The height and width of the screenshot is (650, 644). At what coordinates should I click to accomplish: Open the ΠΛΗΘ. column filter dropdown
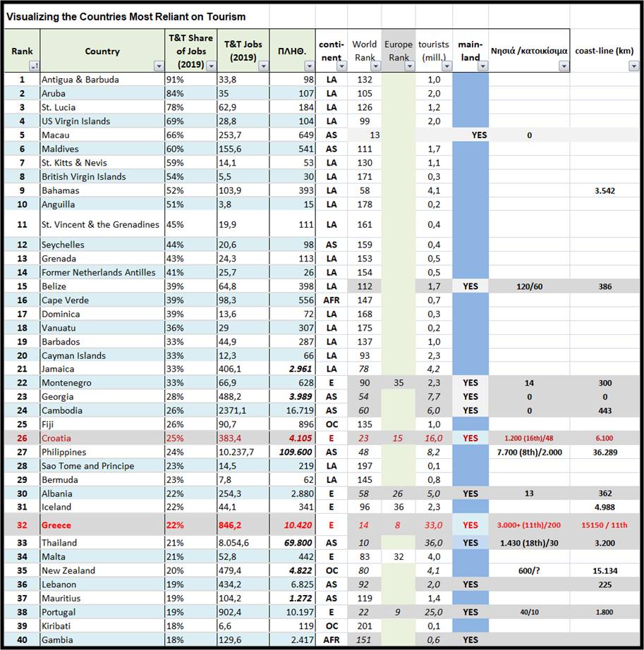point(310,66)
